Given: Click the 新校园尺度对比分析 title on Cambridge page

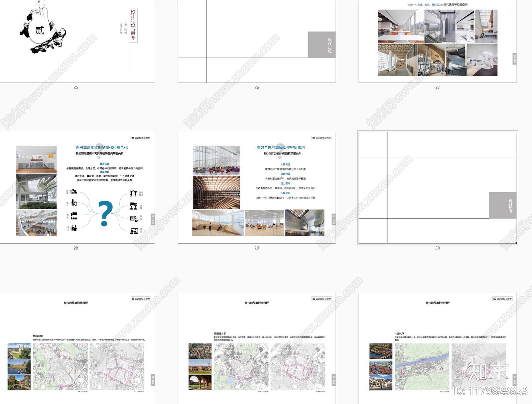Looking at the screenshot, I should pyautogui.click(x=76, y=303).
